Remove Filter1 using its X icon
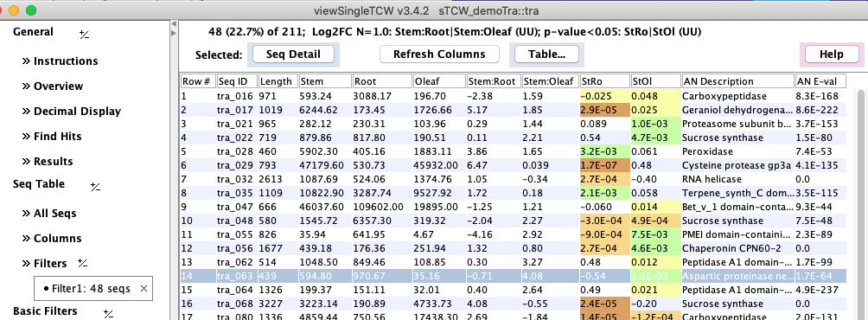This screenshot has width=868, height=320. 144,289
